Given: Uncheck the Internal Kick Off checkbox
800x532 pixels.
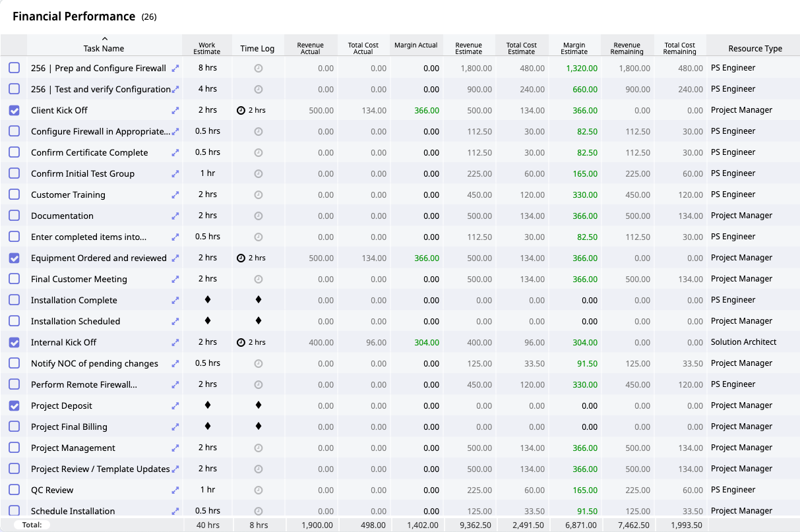Looking at the screenshot, I should coord(14,342).
